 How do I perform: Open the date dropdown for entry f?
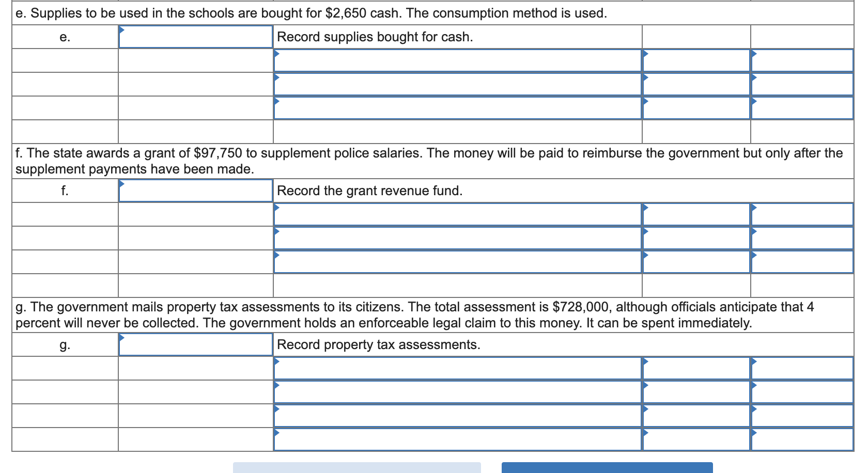(x=195, y=190)
